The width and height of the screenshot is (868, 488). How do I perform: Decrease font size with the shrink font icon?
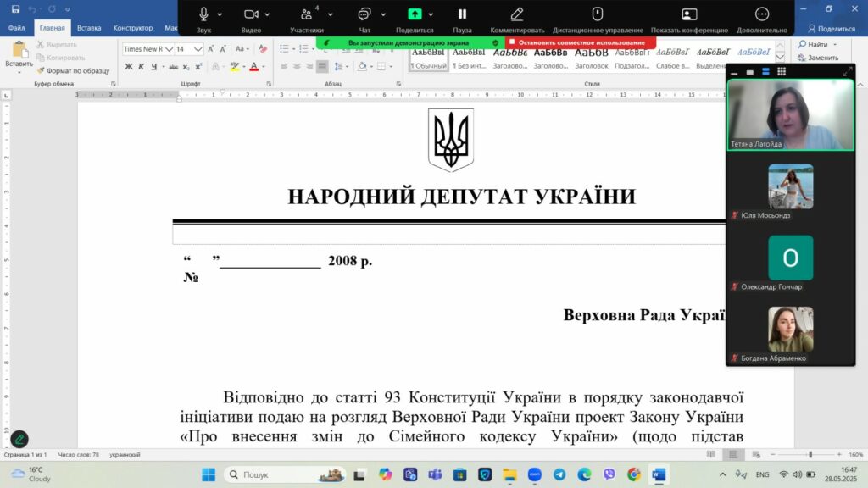coord(223,49)
